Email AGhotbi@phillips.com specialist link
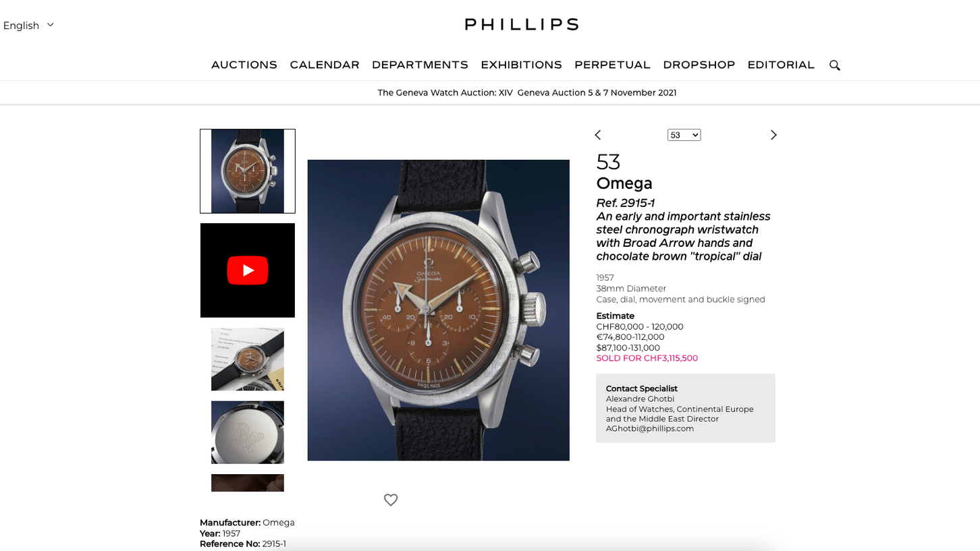The image size is (980, 551). [649, 428]
